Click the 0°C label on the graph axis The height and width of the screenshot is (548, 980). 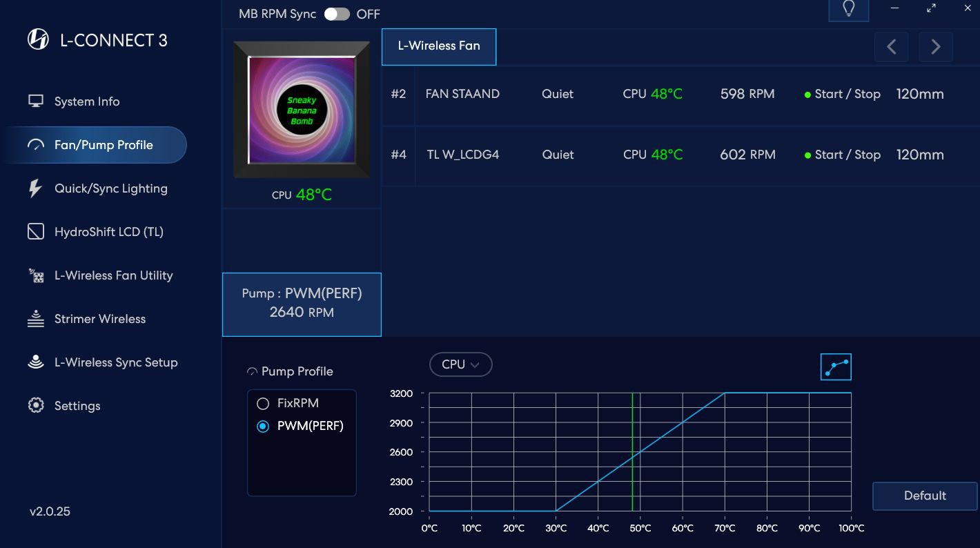(x=429, y=529)
